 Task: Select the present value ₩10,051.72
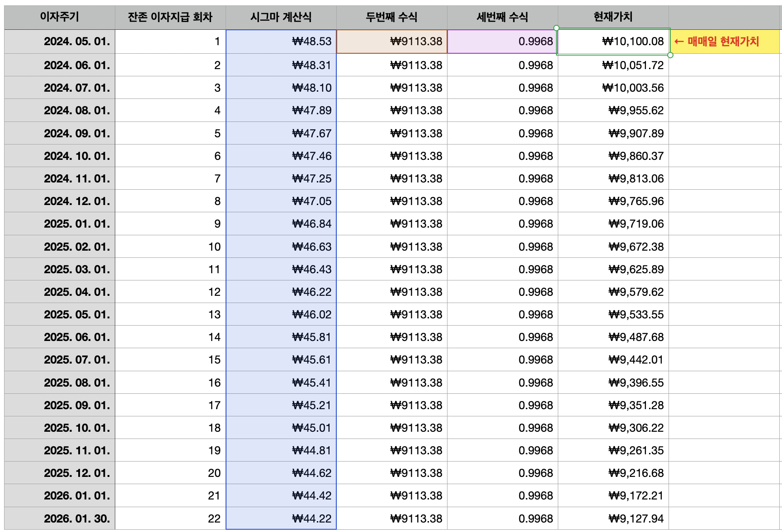tap(613, 65)
